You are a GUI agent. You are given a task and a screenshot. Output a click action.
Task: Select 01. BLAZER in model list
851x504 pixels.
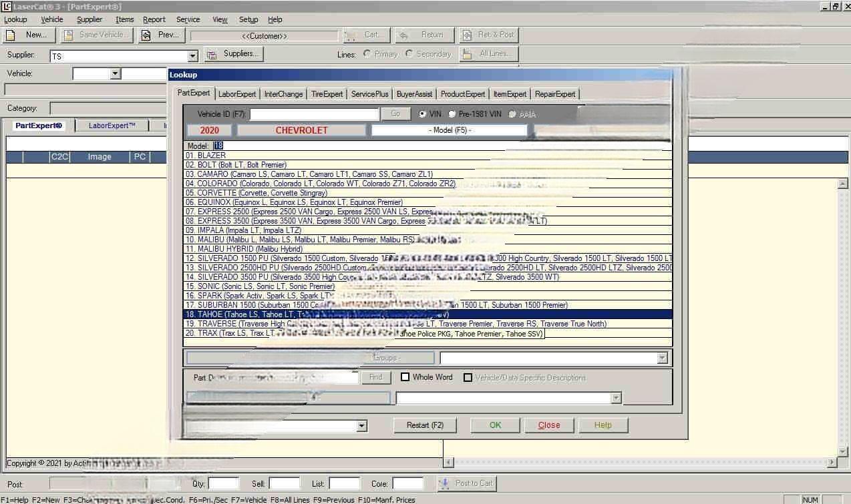(x=428, y=156)
